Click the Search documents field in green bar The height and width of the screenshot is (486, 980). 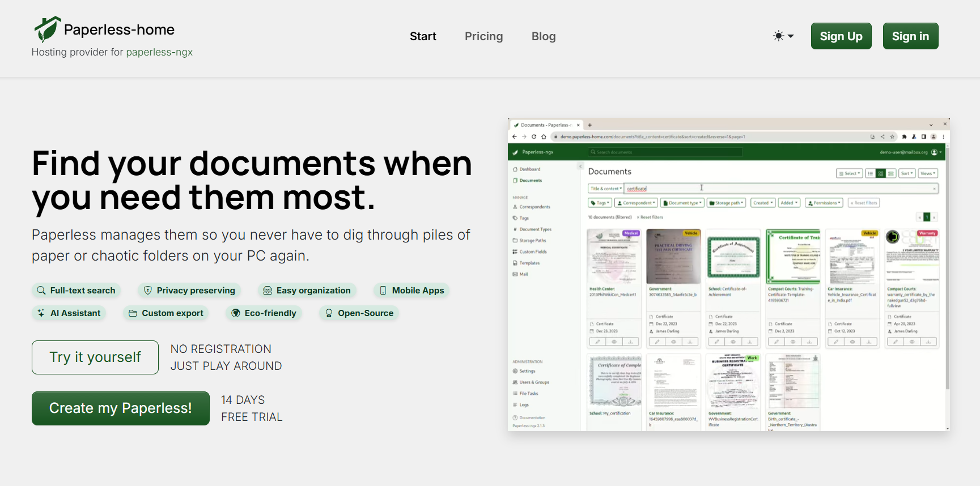click(x=665, y=152)
